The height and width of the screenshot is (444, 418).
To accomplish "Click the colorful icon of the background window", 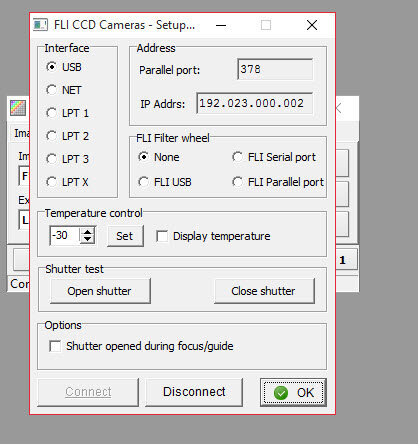I will click(x=18, y=108).
